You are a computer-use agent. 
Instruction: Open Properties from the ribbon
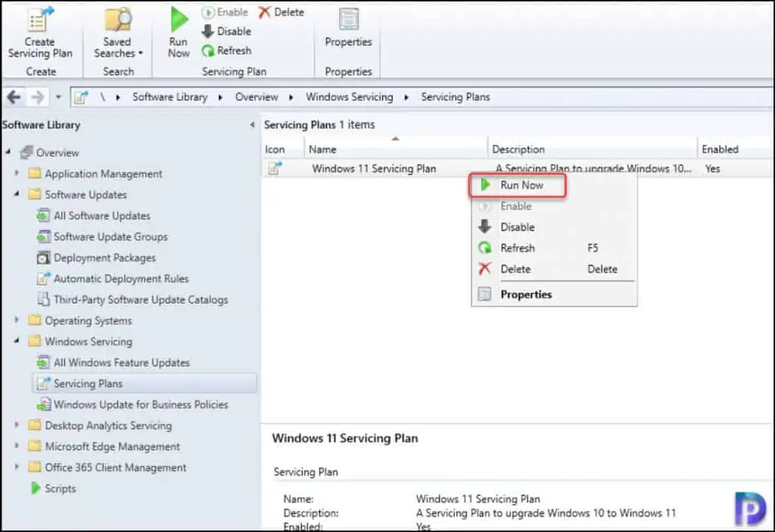coord(348,29)
